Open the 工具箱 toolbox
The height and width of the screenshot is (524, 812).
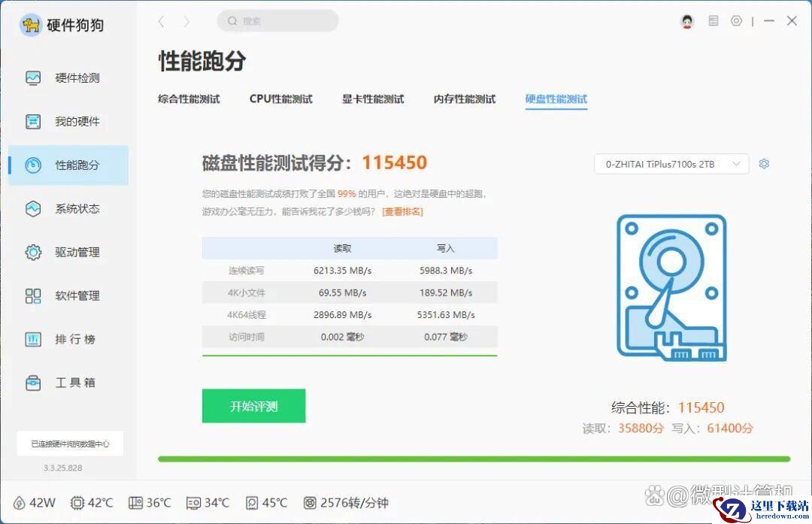(68, 383)
